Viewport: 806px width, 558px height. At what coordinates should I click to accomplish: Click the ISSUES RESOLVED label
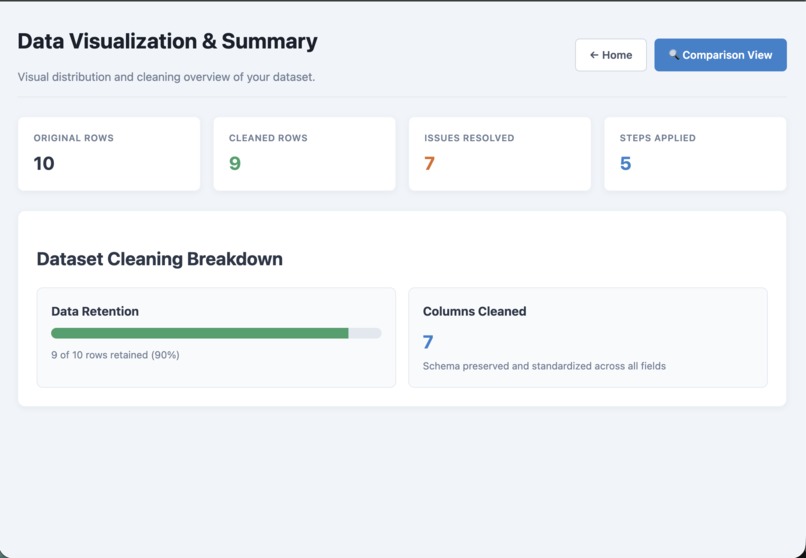click(469, 138)
